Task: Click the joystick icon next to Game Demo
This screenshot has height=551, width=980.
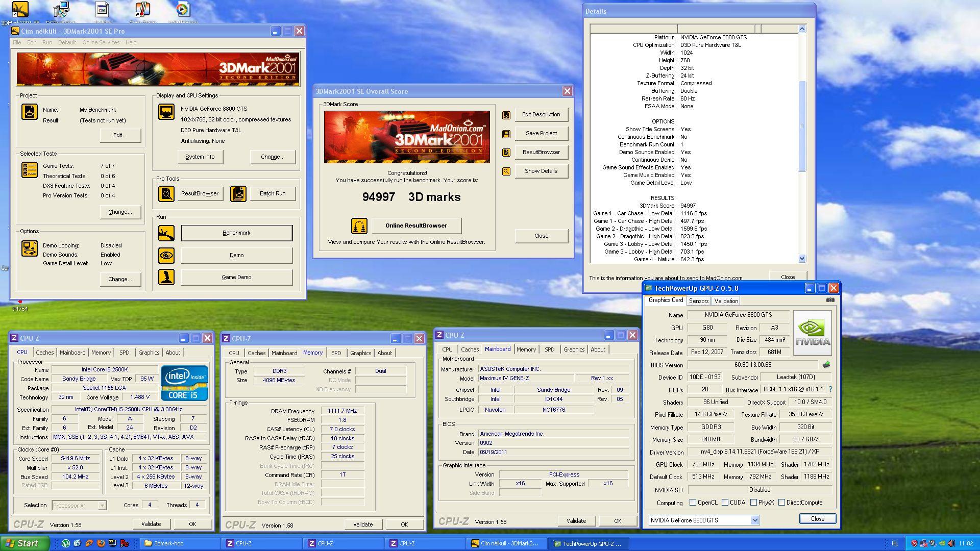Action: 166,277
